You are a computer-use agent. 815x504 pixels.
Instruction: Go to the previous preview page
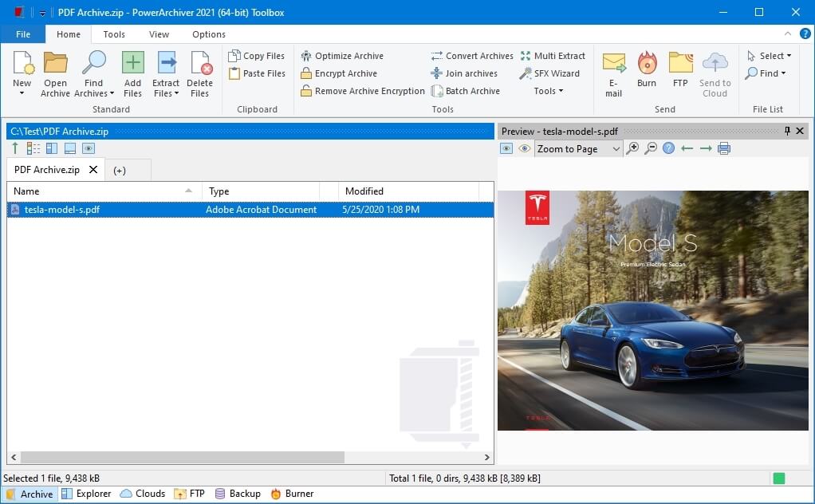click(687, 148)
